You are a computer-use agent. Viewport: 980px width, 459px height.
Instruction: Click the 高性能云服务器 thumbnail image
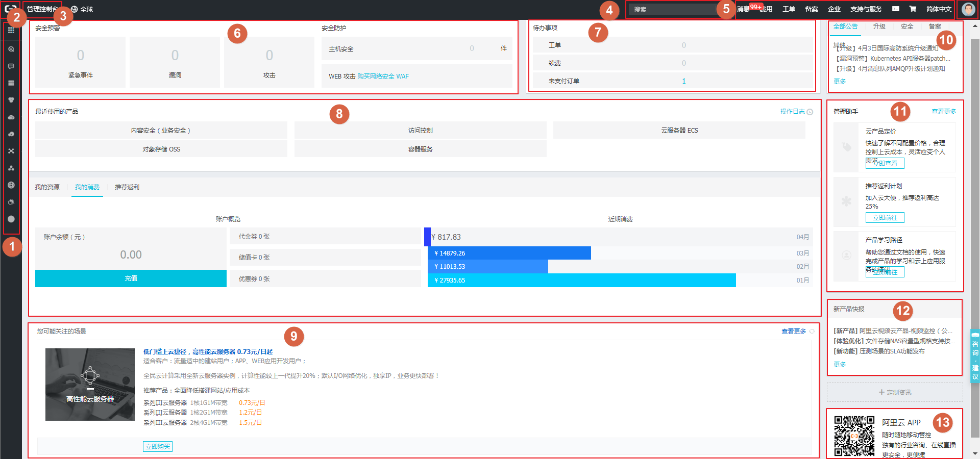[90, 385]
